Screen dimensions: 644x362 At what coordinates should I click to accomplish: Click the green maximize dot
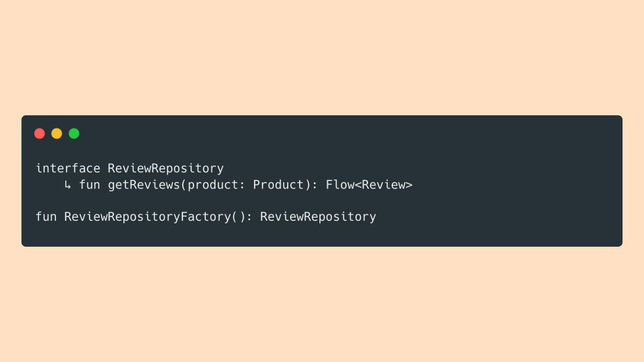tap(74, 134)
